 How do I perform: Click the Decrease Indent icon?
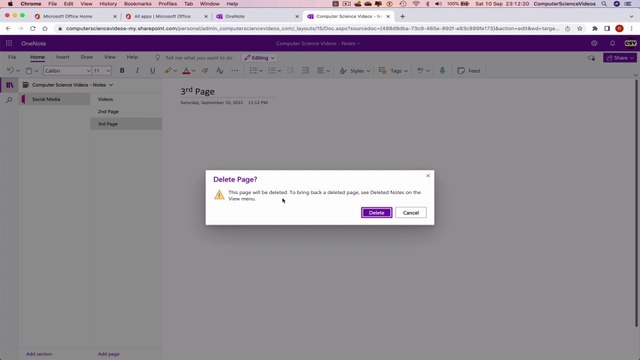click(290, 71)
